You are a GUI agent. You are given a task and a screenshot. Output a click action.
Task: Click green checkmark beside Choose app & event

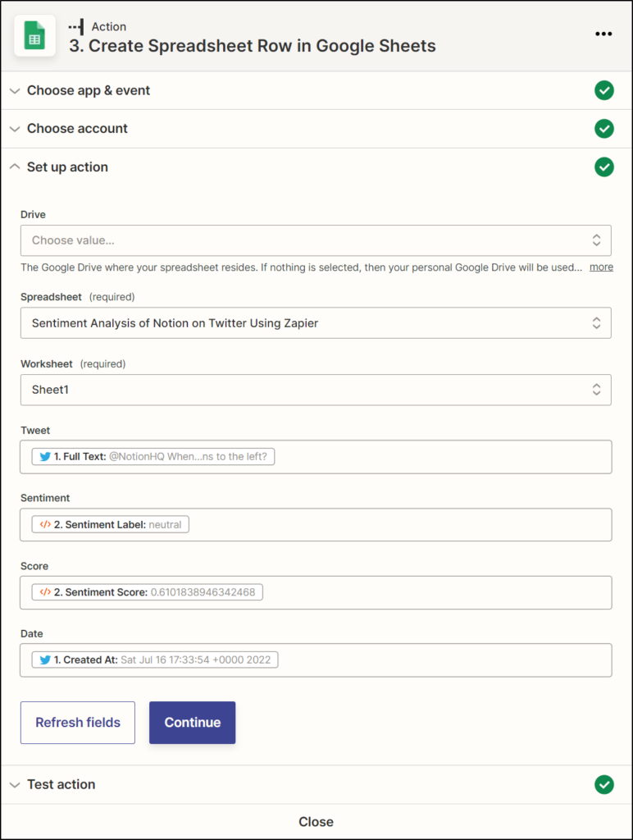(x=604, y=90)
